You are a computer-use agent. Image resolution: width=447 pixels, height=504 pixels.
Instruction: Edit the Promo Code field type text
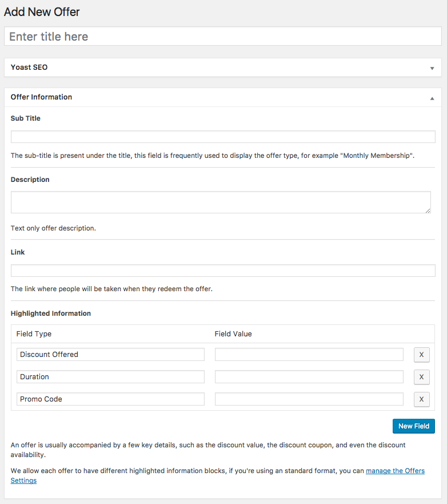[x=110, y=399]
